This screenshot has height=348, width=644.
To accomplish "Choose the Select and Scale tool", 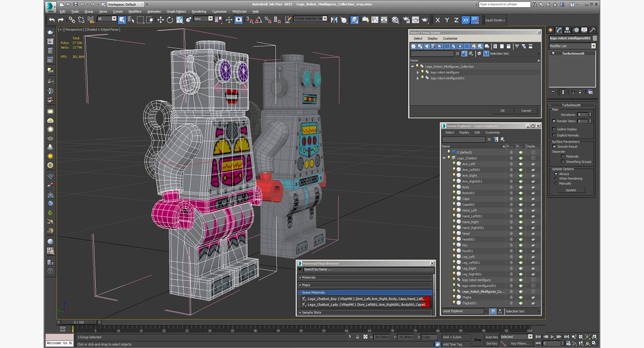I will (x=179, y=20).
